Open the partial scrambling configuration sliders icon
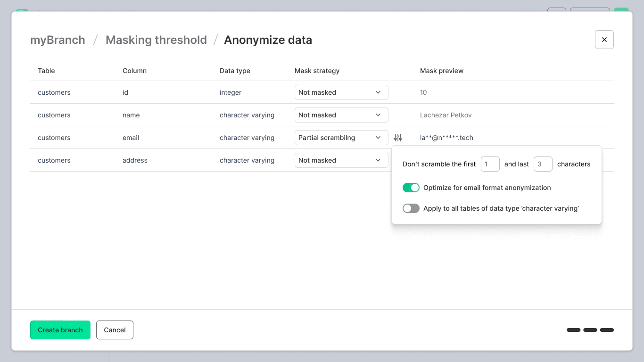This screenshot has height=362, width=644. [x=397, y=137]
